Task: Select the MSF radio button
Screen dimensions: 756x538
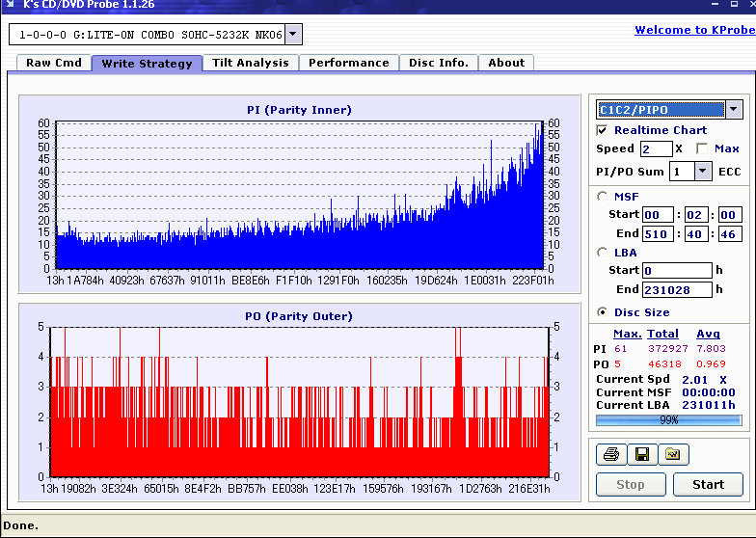Action: click(603, 197)
